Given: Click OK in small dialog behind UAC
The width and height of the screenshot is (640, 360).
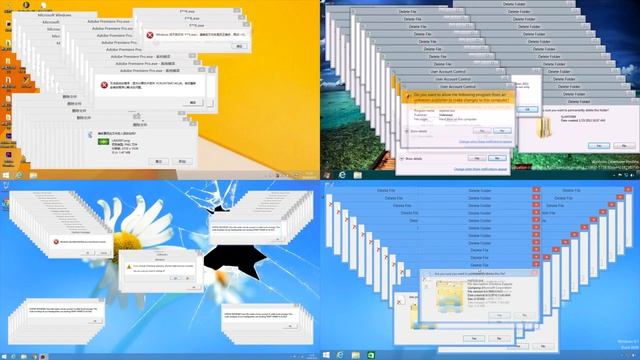Looking at the screenshot, I should click(527, 109).
